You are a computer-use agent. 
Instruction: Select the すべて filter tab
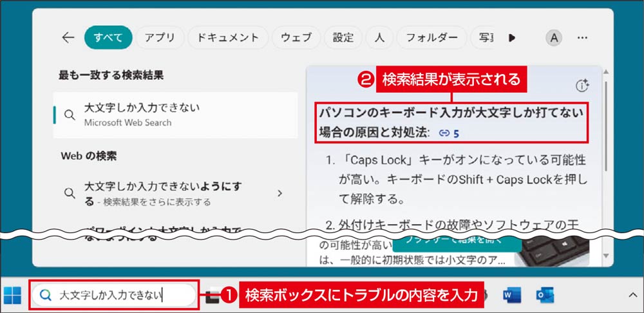click(108, 38)
